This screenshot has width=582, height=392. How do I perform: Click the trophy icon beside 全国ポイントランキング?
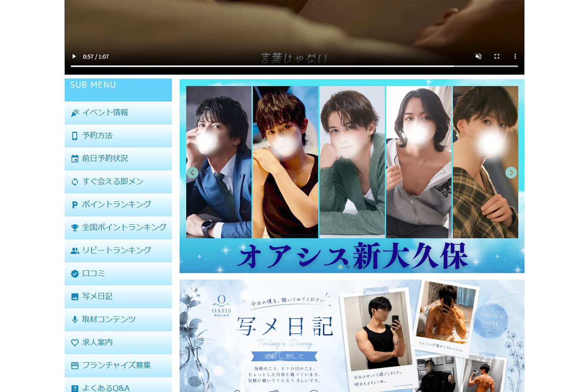[x=75, y=228]
